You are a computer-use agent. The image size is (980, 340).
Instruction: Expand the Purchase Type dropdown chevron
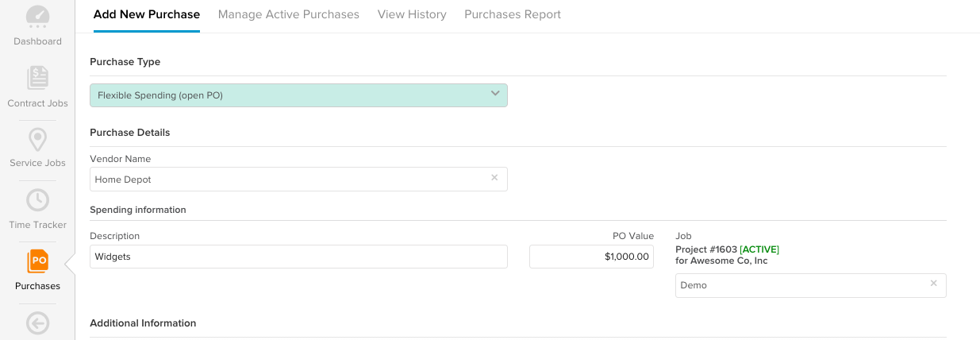tap(495, 94)
